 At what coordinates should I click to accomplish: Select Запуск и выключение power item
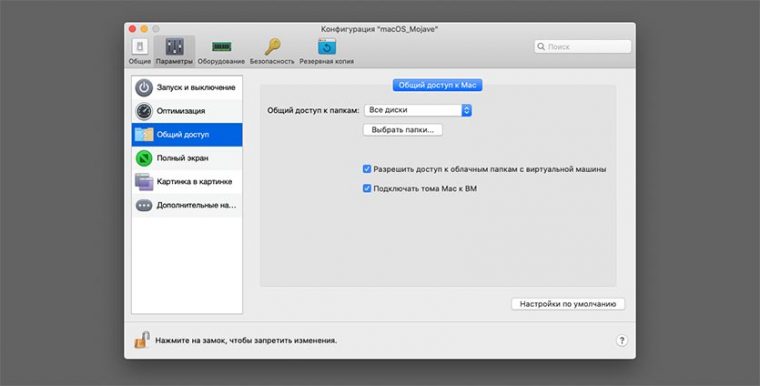point(187,88)
